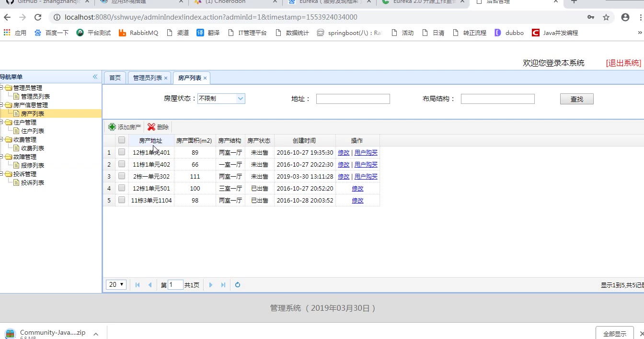Go to next page arrow
644x339 pixels.
(211, 285)
